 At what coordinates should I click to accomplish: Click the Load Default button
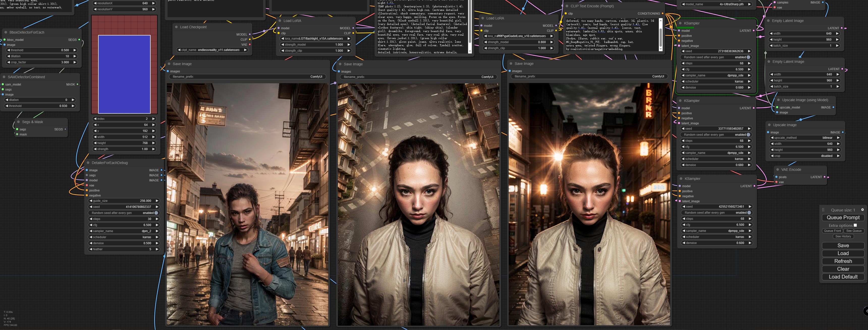tap(843, 277)
